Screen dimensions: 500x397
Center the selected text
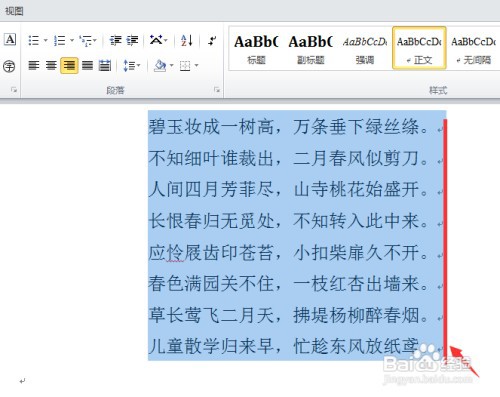pos(51,65)
